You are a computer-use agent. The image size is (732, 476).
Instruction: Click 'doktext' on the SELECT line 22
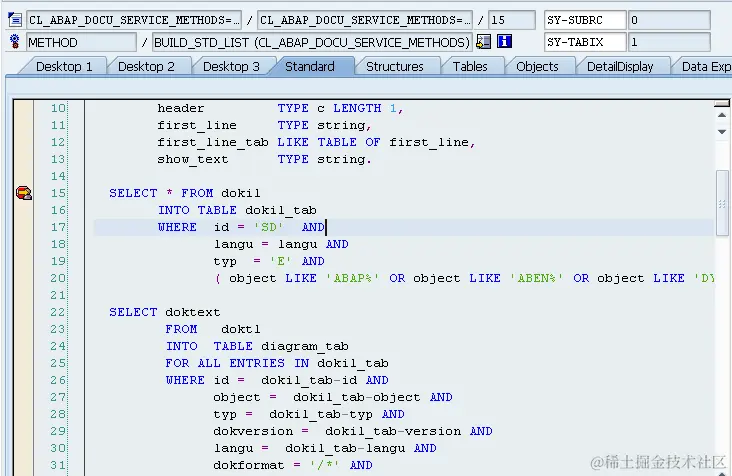[x=193, y=312]
